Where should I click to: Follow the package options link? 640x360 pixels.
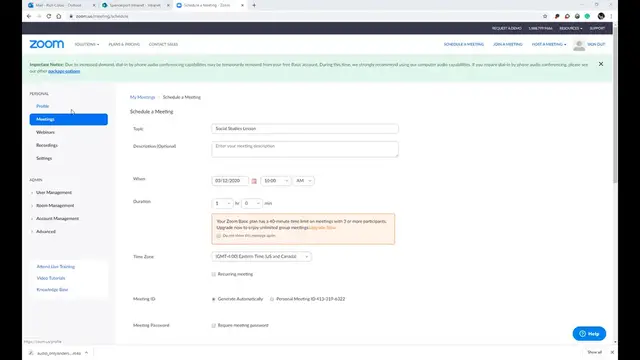point(64,71)
